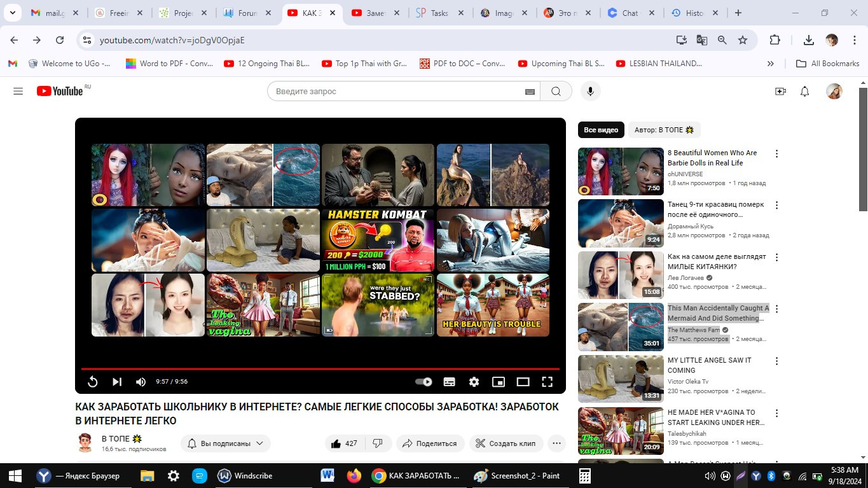This screenshot has height=488, width=868.
Task: Open browser extensions puzzle icon
Action: pyautogui.click(x=775, y=40)
